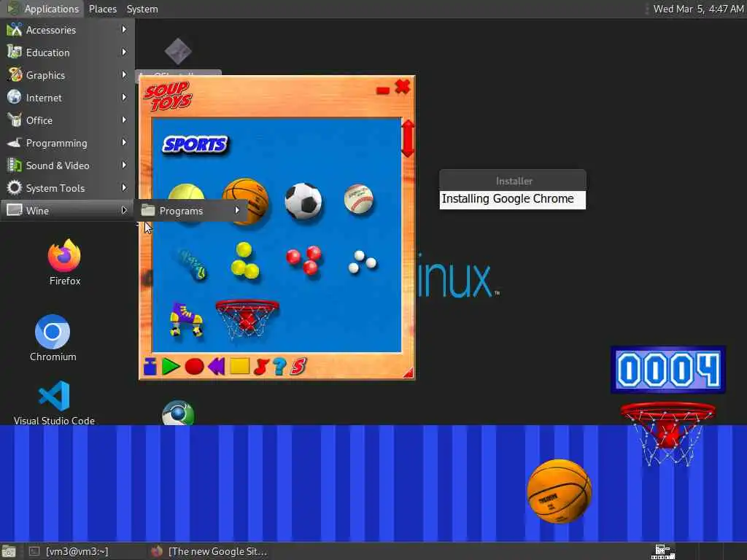The height and width of the screenshot is (560, 747).
Task: Click the large basketball on the desktop floor
Action: (559, 491)
